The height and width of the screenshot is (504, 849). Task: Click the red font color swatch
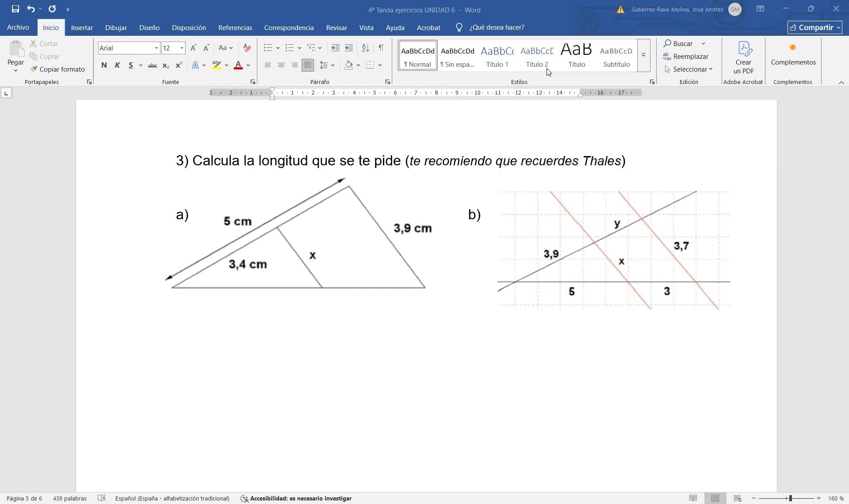pos(238,65)
